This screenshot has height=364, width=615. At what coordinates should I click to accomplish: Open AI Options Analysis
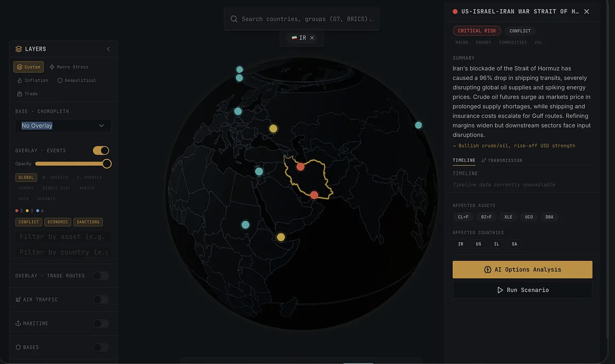tap(522, 270)
